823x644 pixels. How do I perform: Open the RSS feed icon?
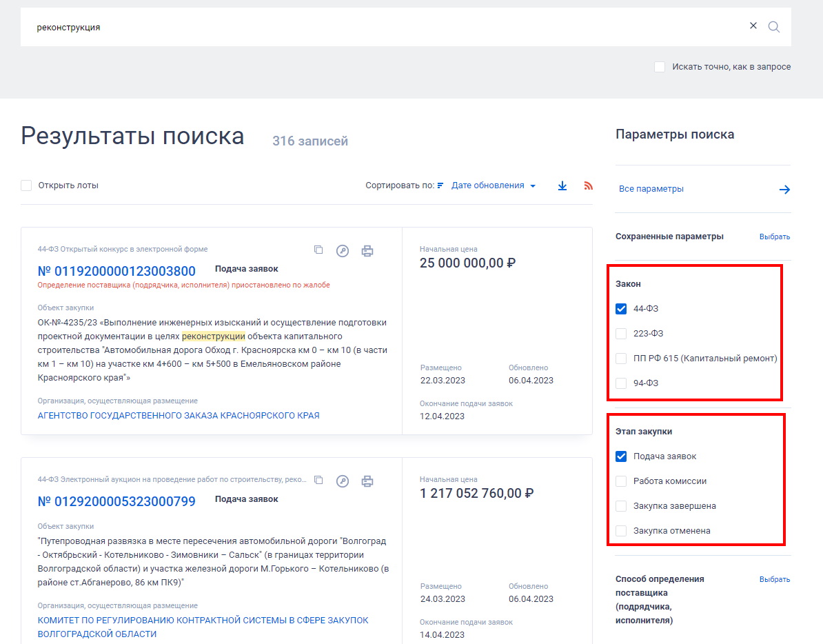(x=589, y=185)
